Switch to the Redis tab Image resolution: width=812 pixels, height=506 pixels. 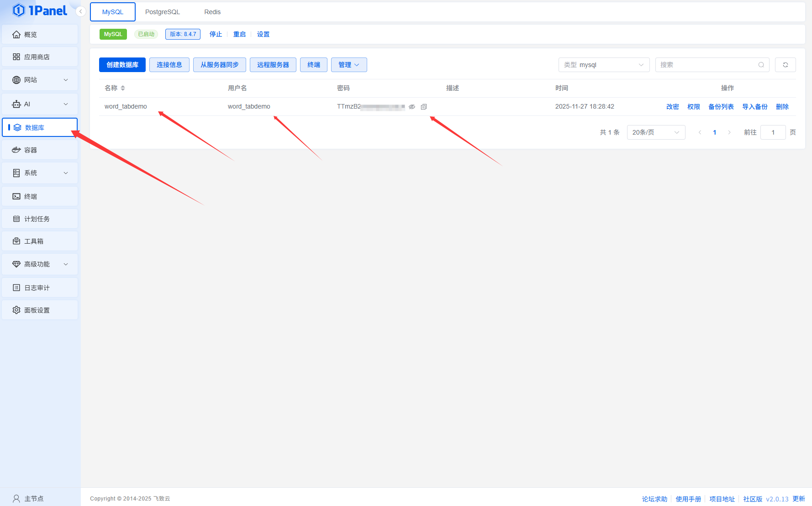(x=212, y=12)
